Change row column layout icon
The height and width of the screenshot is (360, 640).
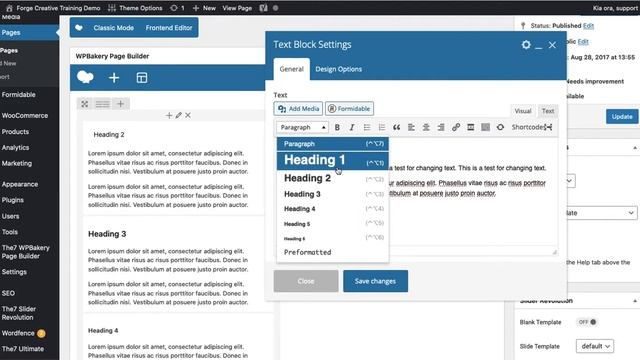(102, 104)
